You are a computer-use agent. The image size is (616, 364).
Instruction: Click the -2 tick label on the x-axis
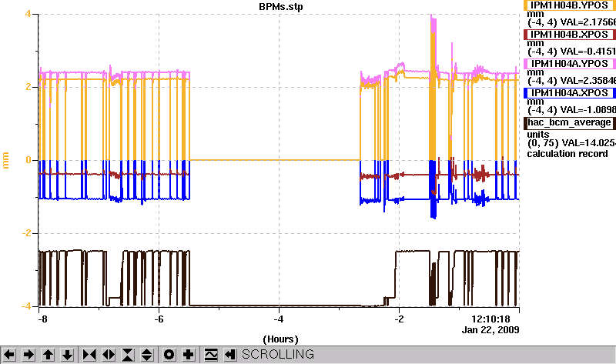pos(399,319)
